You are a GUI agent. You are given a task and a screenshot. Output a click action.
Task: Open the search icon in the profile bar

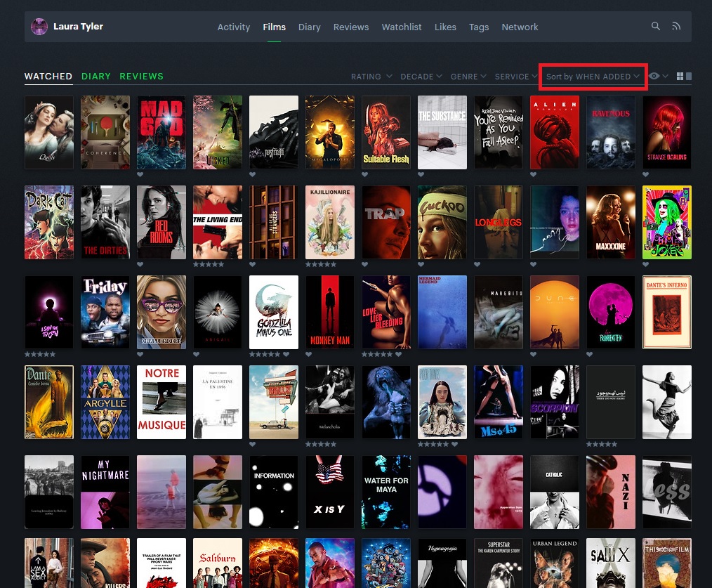tap(655, 27)
